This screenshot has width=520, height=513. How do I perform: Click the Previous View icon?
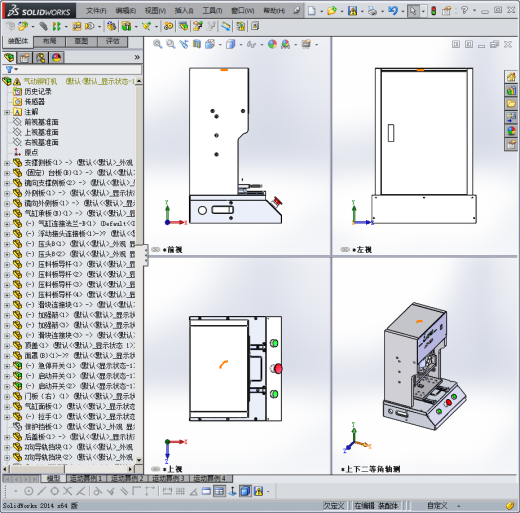184,44
